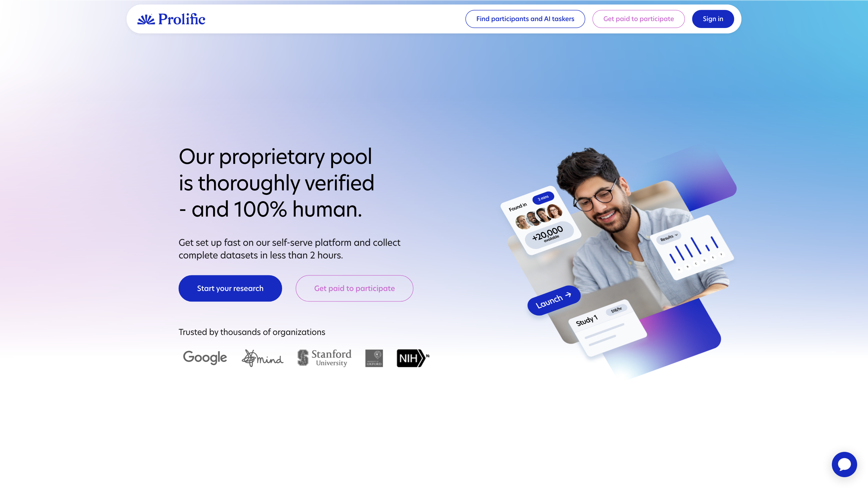Screen dimensions: 868x488
Task: Click the participant avatars group
Action: (x=539, y=217)
